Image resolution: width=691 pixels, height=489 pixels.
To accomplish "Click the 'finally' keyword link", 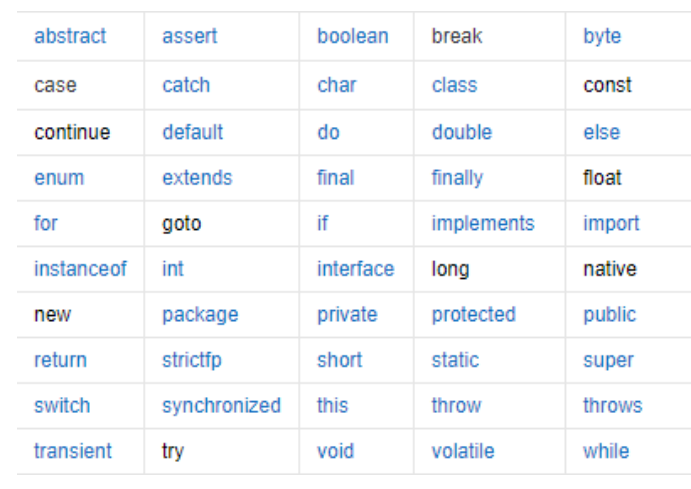I will (x=457, y=179).
